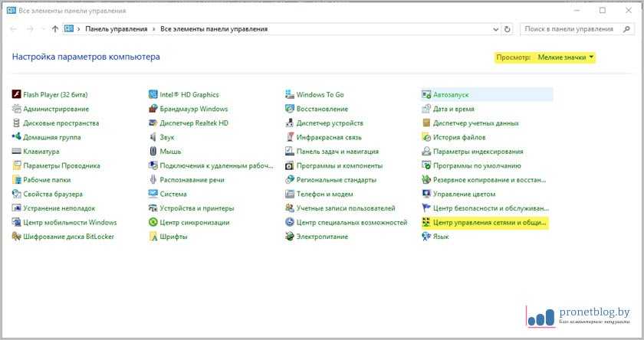Click the Автозапуск link
The width and height of the screenshot is (644, 340).
coord(450,95)
